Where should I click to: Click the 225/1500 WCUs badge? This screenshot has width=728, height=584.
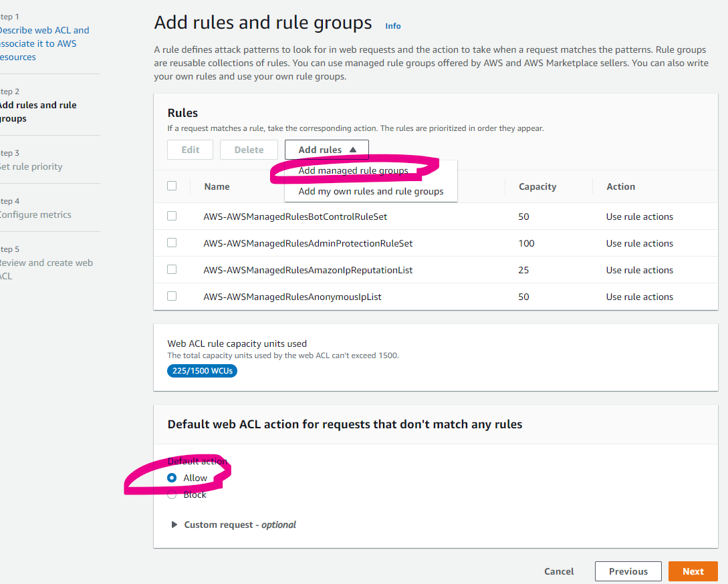tap(203, 371)
